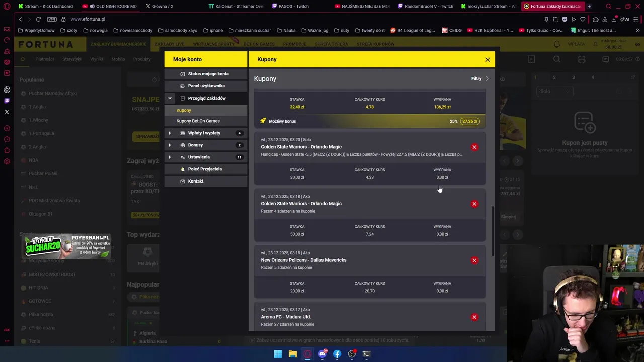The width and height of the screenshot is (644, 362).
Task: Click the Możliwy bonus rocket icon
Action: [263, 121]
